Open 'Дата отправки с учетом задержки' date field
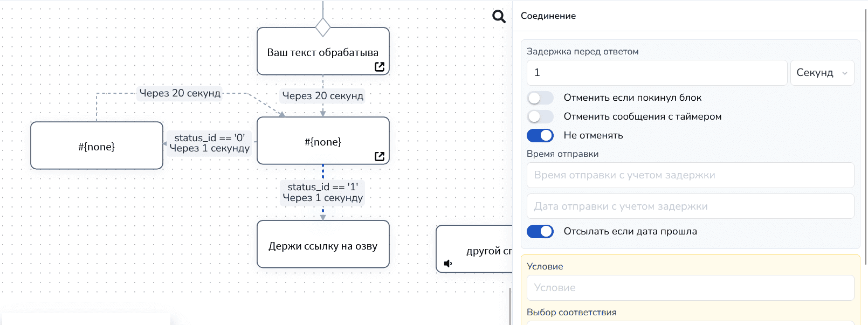The image size is (868, 325). pyautogui.click(x=690, y=206)
